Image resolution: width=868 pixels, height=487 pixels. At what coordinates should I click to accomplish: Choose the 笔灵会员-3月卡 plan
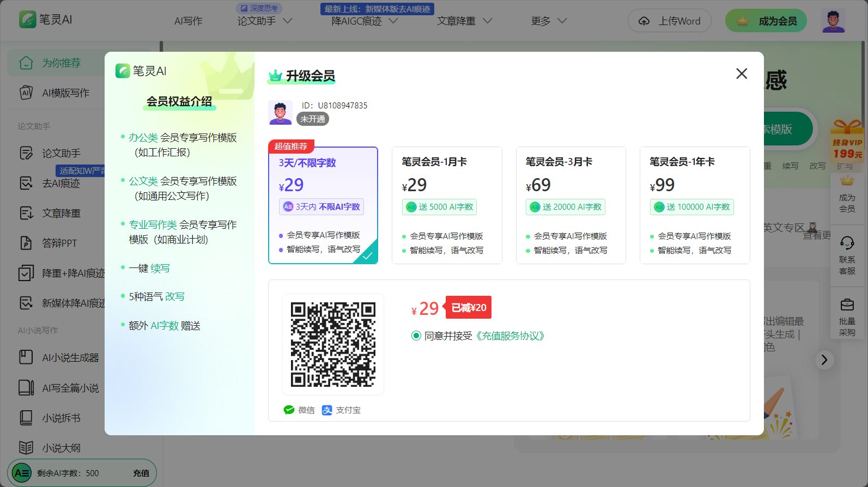click(570, 205)
